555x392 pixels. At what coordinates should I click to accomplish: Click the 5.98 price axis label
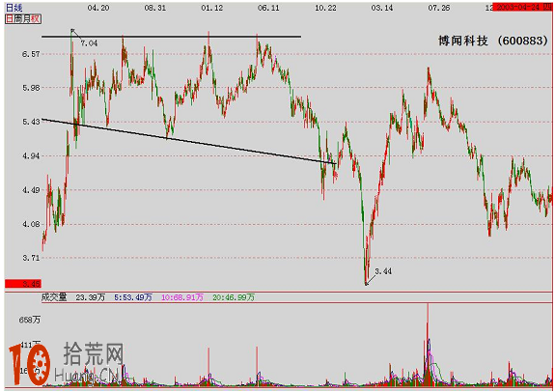click(31, 88)
